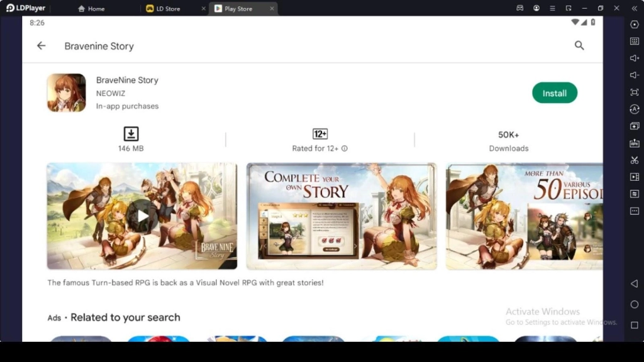Open the hamburger menu in titlebar
Viewport: 644px width, 362px height.
point(553,8)
